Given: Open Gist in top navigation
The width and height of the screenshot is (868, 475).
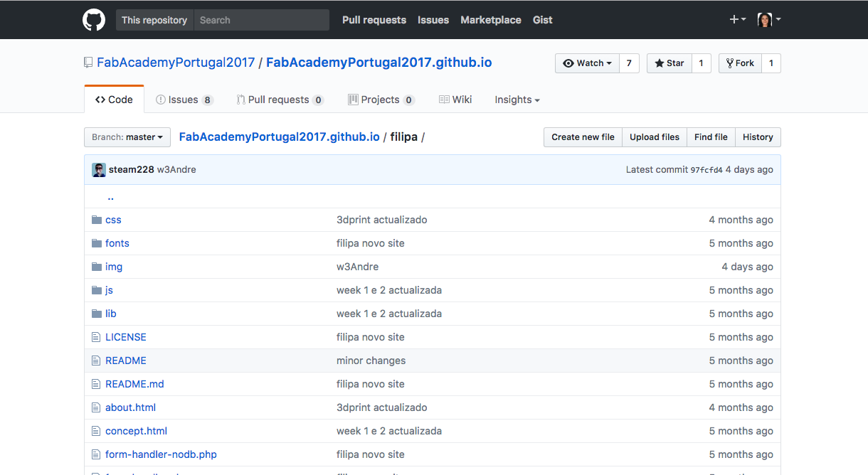Looking at the screenshot, I should [x=543, y=20].
